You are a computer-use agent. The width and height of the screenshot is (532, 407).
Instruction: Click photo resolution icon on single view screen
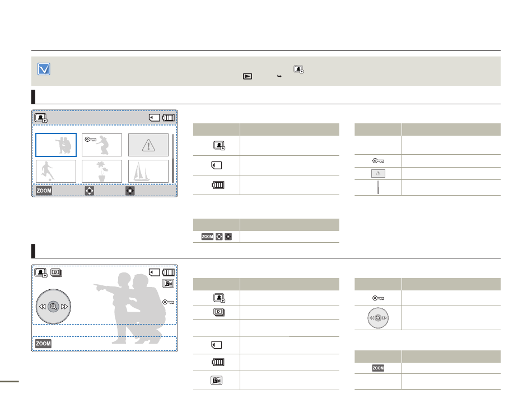169,284
